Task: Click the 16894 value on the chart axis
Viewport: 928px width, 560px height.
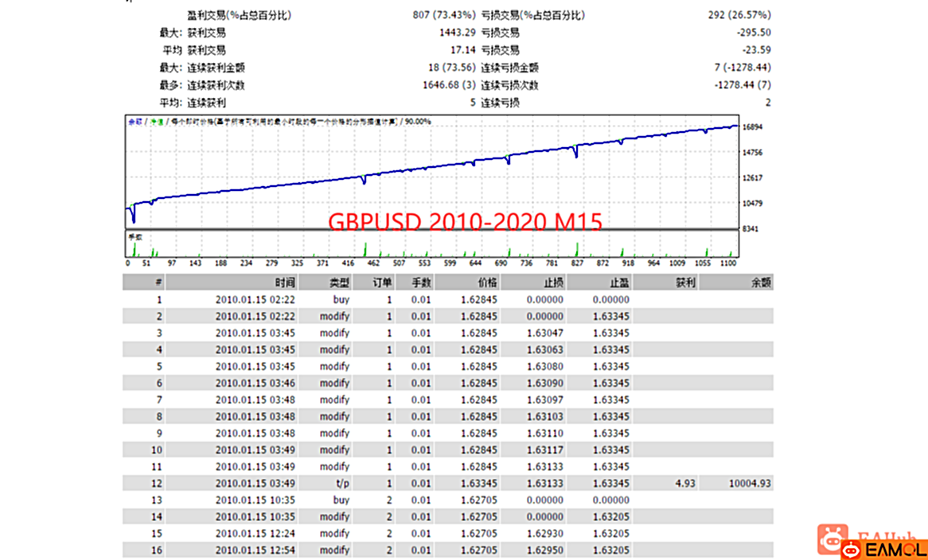Action: 753,127
